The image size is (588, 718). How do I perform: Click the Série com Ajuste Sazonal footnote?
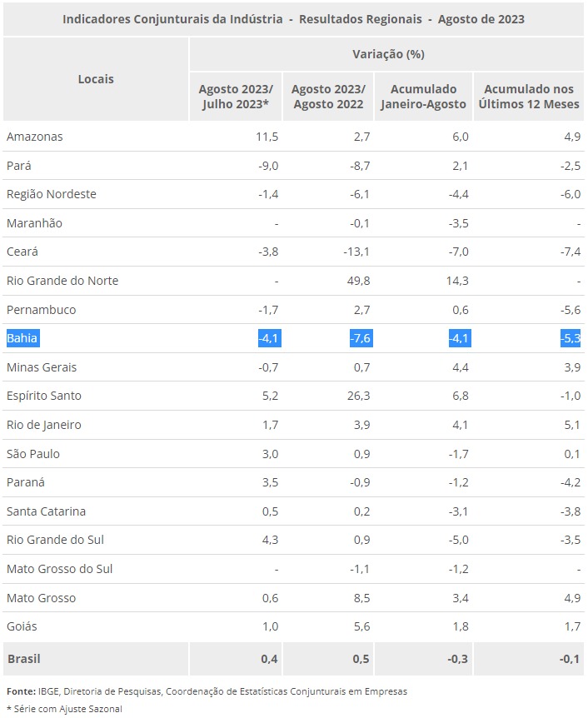pyautogui.click(x=64, y=709)
